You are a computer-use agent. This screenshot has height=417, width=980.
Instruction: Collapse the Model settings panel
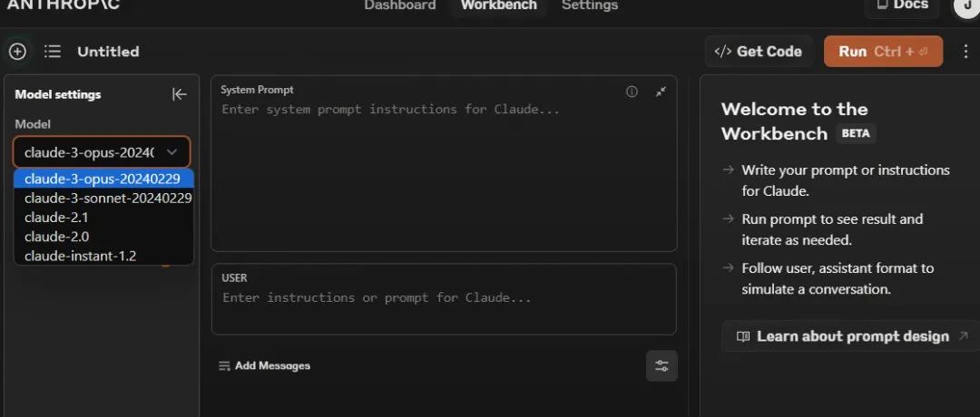(x=180, y=94)
